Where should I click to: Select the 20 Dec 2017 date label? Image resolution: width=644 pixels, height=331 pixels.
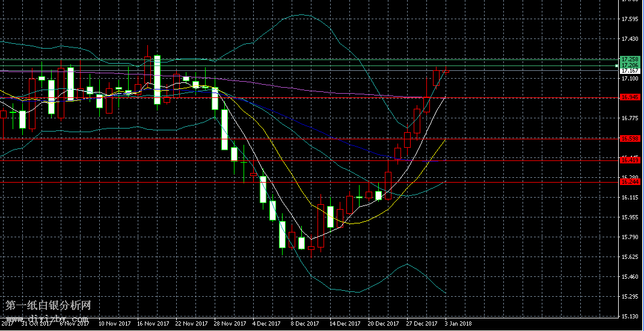[x=382, y=324]
